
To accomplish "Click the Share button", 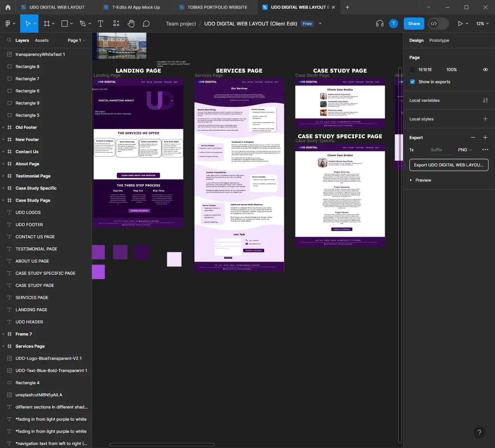I will 414,24.
